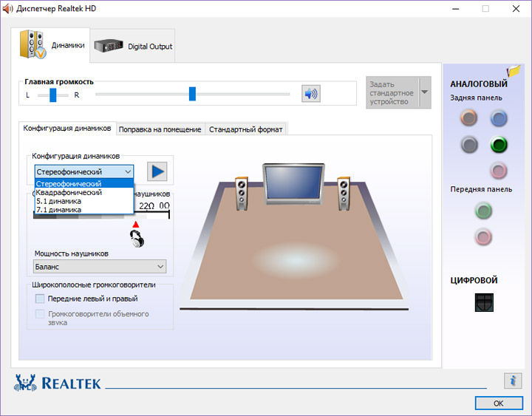This screenshot has height=416, width=532.
Task: Choose Квадрафонический in the dropdown list
Action: coord(84,192)
